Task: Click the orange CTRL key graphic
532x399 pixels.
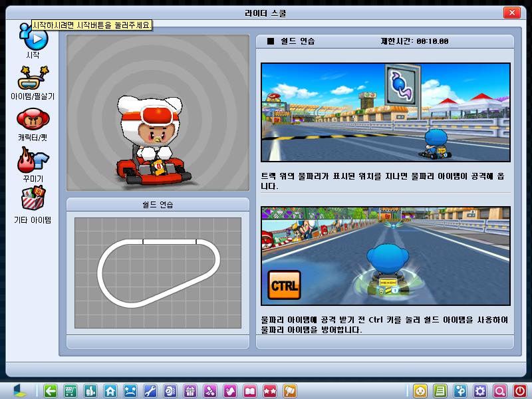Action: (285, 285)
